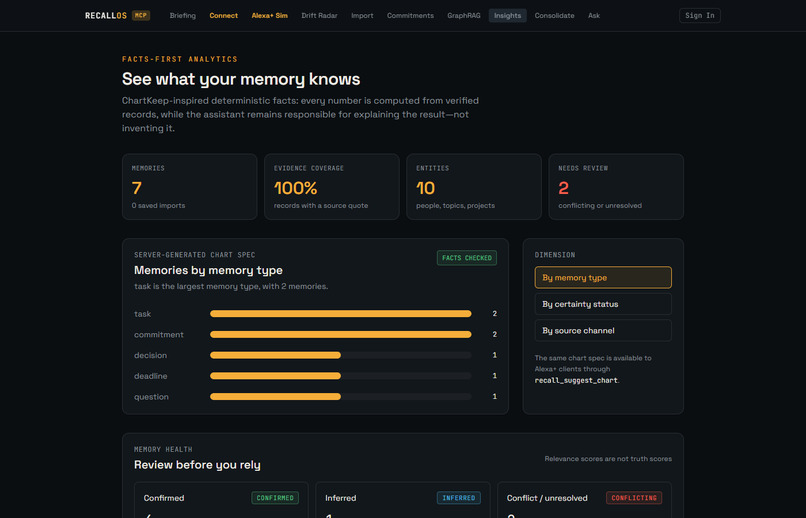Click the RECALLOS logo
The image size is (806, 518).
pyautogui.click(x=106, y=15)
